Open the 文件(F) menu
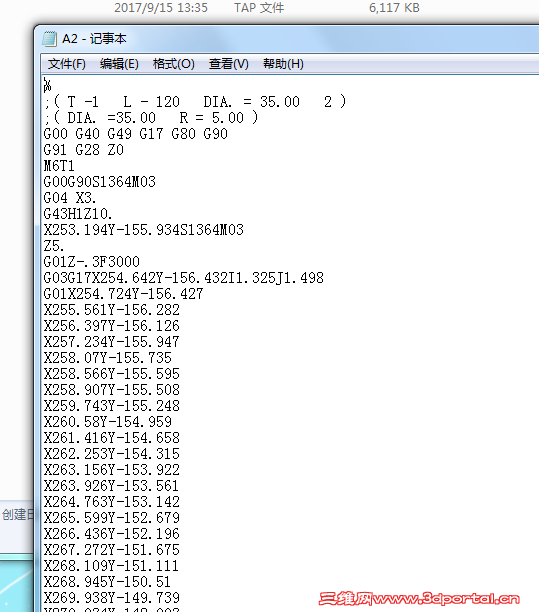 click(67, 64)
